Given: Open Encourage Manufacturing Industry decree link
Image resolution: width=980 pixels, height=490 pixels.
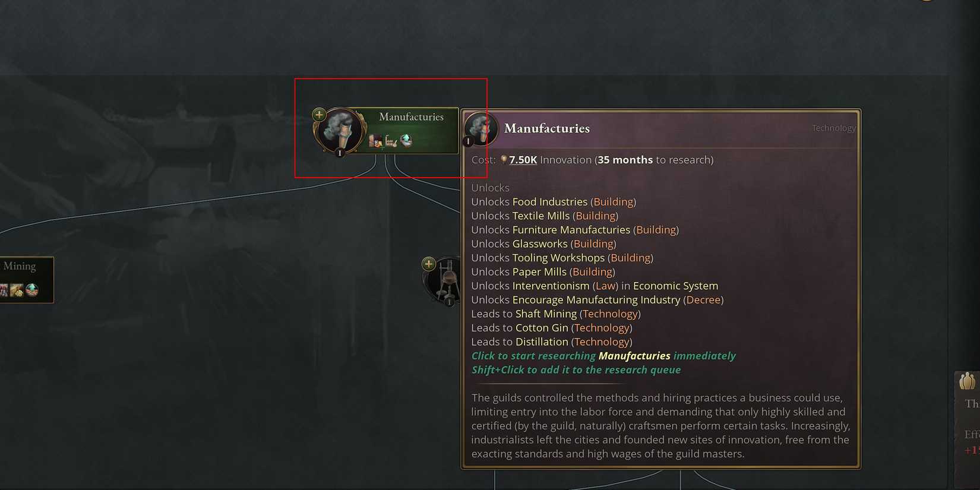Looking at the screenshot, I should coord(596,300).
